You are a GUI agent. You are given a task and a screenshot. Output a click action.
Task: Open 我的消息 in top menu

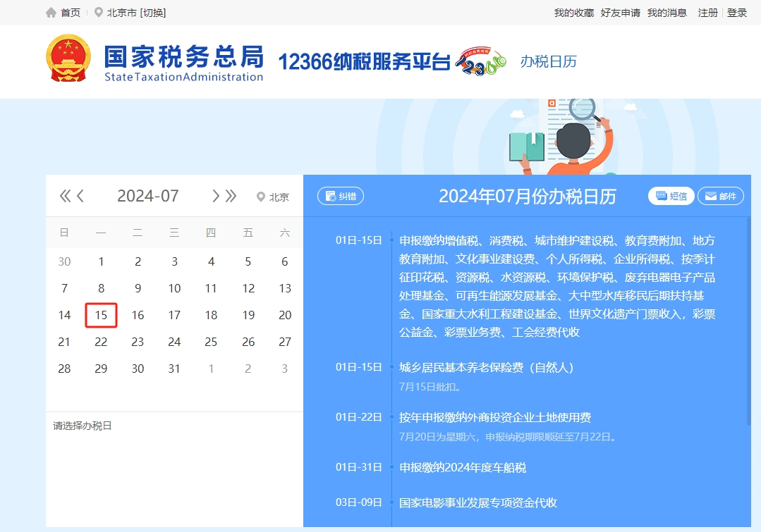[x=667, y=13]
